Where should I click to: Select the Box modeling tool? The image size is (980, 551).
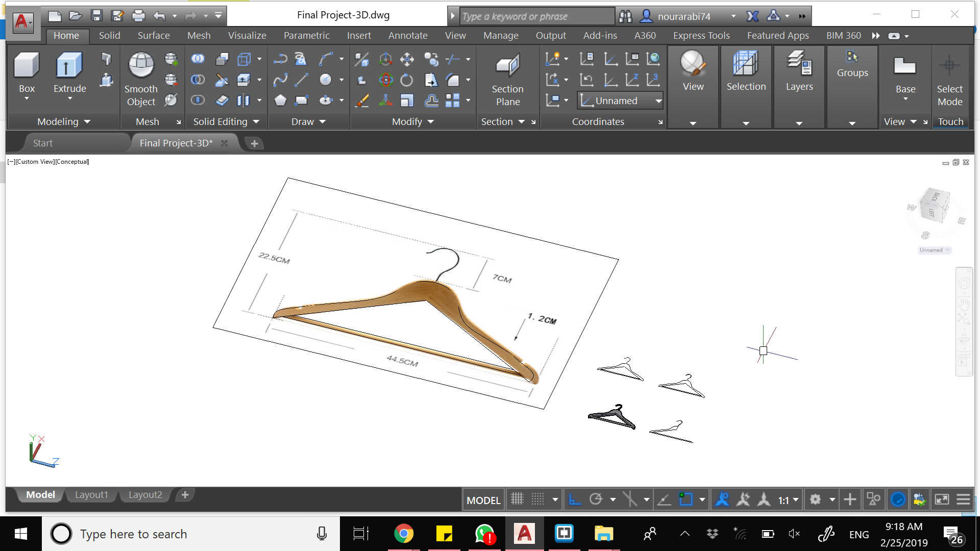[x=27, y=66]
